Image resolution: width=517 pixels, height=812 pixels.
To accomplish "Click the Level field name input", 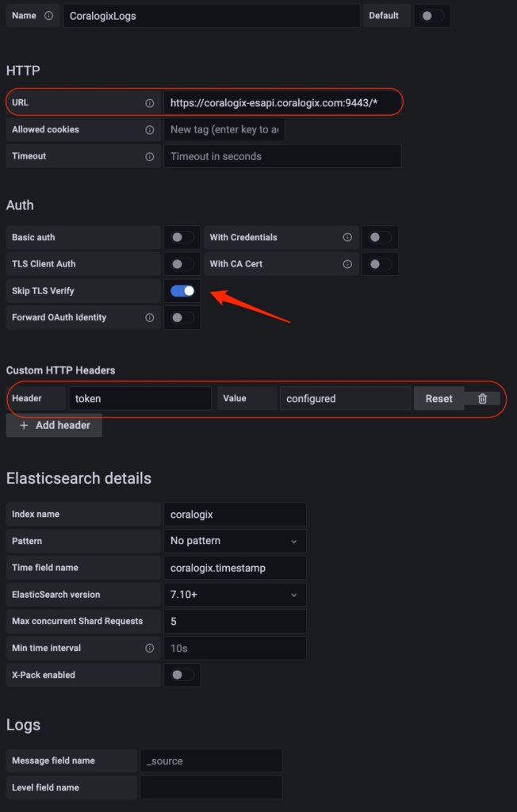I will [x=212, y=787].
